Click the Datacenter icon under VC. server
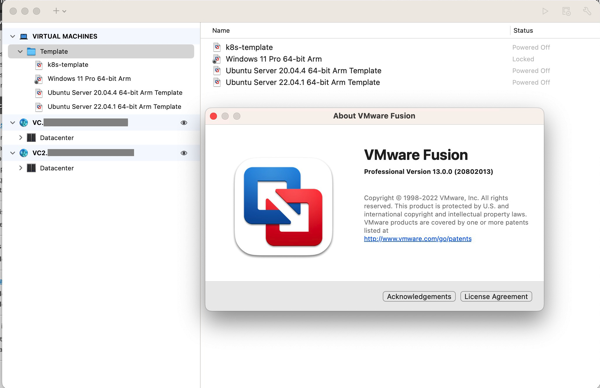This screenshot has height=388, width=600. pos(31,138)
